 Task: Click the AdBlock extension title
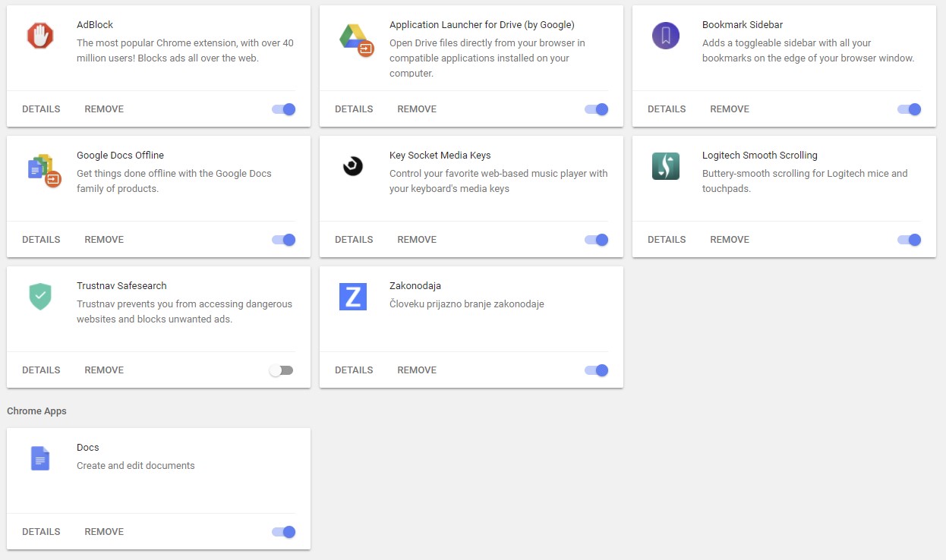pyautogui.click(x=95, y=25)
